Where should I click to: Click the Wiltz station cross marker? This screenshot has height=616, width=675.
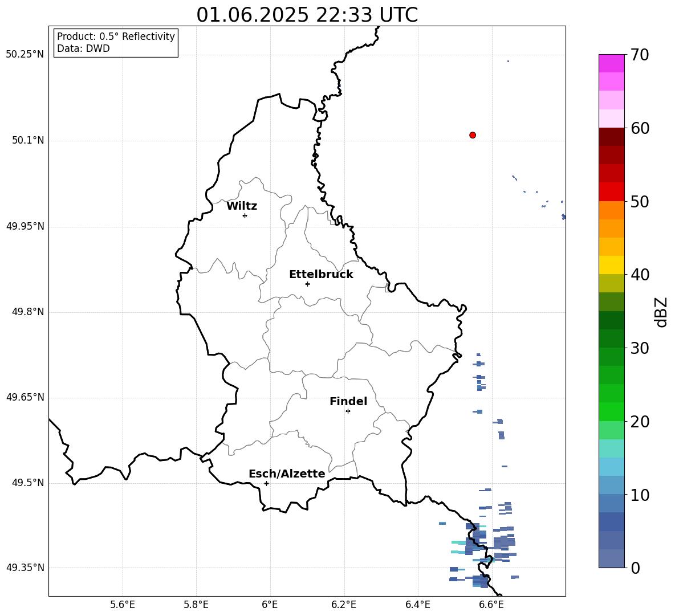(x=245, y=215)
